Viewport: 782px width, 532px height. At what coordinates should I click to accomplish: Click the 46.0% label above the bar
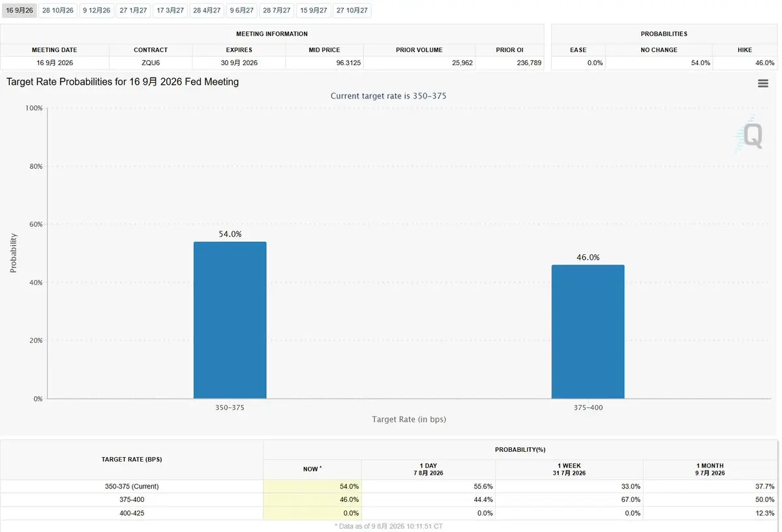coord(588,258)
